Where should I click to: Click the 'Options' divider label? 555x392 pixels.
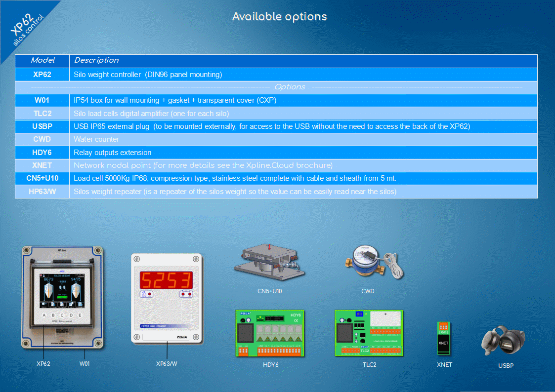tap(290, 87)
